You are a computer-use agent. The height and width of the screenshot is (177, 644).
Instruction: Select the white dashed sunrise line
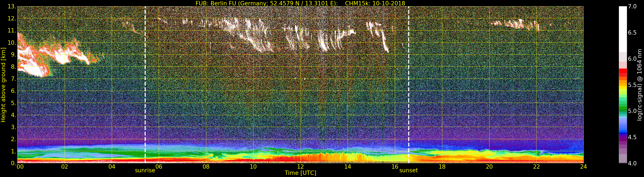(145, 85)
